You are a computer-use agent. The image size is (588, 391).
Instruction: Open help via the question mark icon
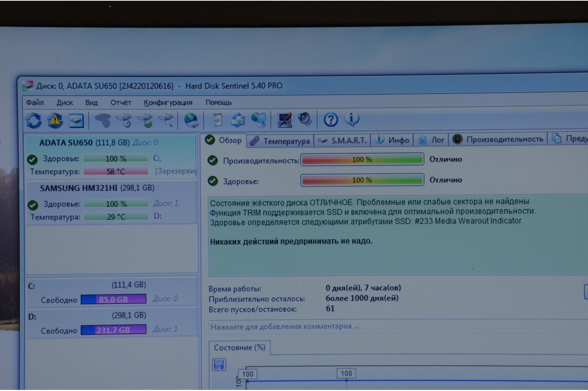331,119
